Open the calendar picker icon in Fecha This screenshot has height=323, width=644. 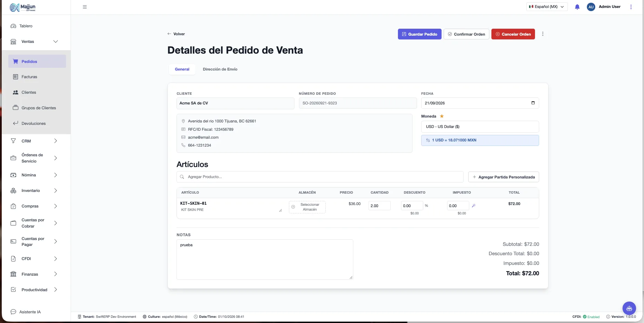[x=533, y=103]
